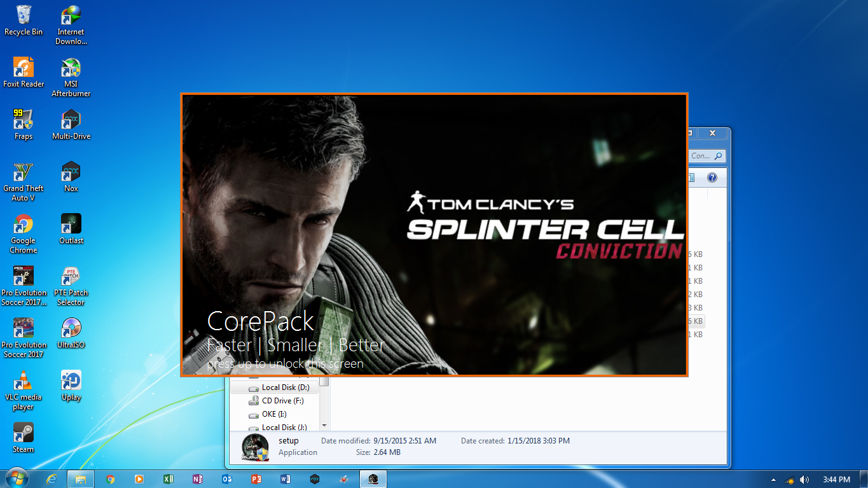Image resolution: width=868 pixels, height=488 pixels.
Task: Select the Nox desktop shortcut
Action: (x=71, y=177)
